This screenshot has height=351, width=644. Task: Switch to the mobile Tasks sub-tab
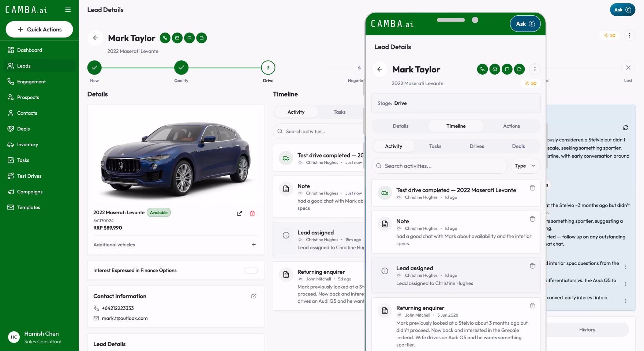(435, 146)
